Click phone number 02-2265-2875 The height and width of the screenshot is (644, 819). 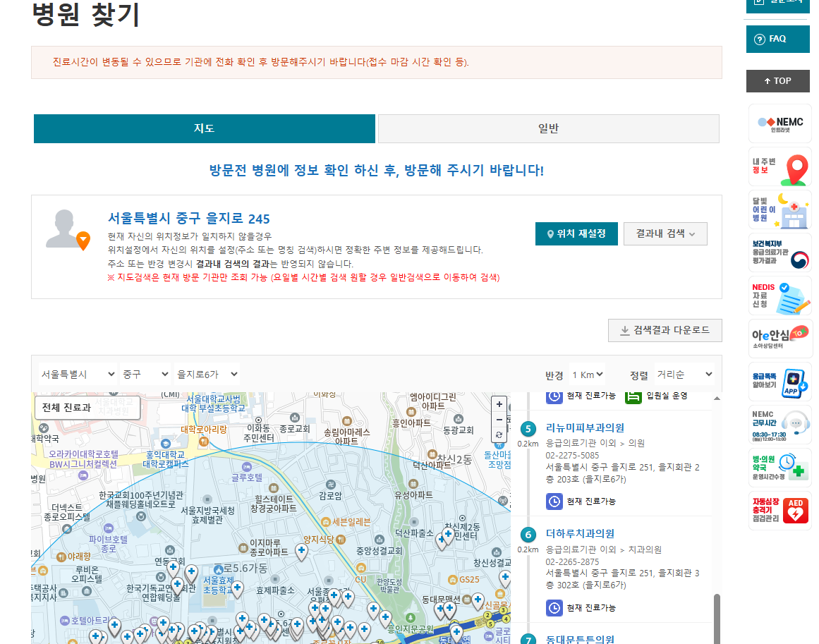point(573,562)
